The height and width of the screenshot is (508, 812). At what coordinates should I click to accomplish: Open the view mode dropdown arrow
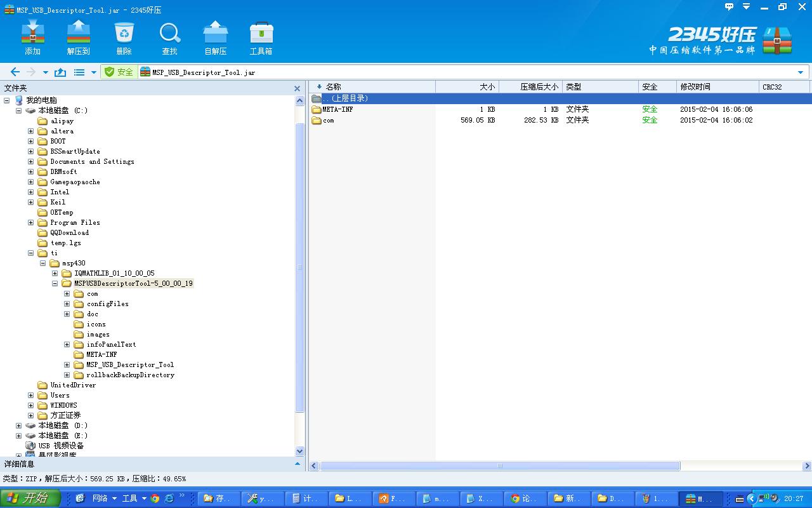(94, 72)
